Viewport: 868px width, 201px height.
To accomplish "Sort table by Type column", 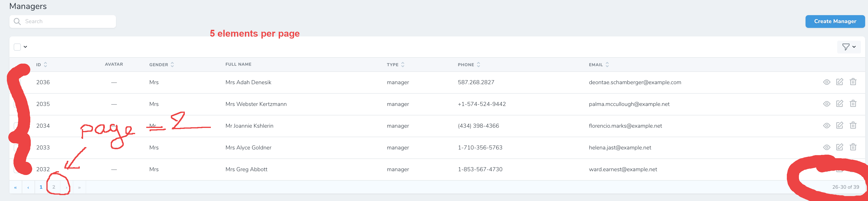I will 396,65.
